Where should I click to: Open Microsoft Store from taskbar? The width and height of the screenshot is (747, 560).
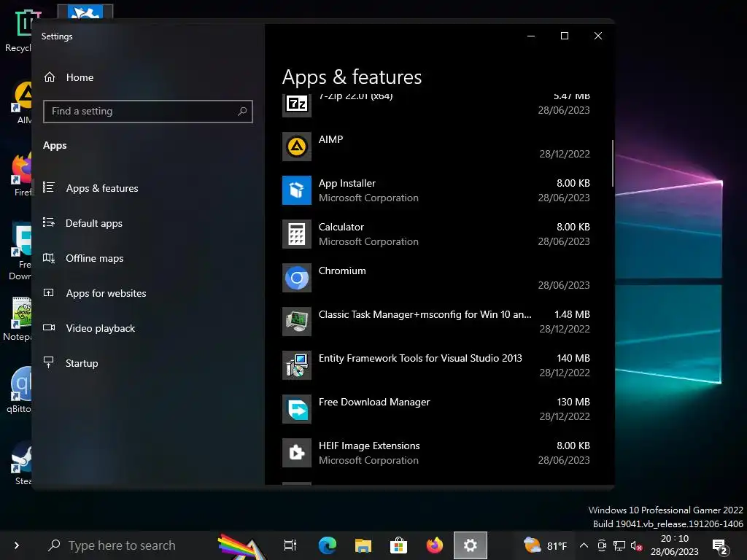(x=399, y=545)
